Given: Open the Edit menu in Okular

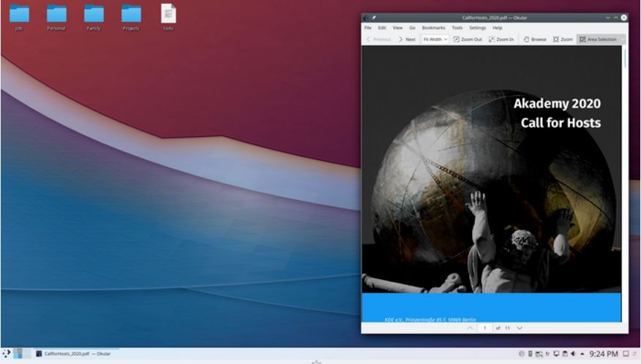Looking at the screenshot, I should pos(382,28).
